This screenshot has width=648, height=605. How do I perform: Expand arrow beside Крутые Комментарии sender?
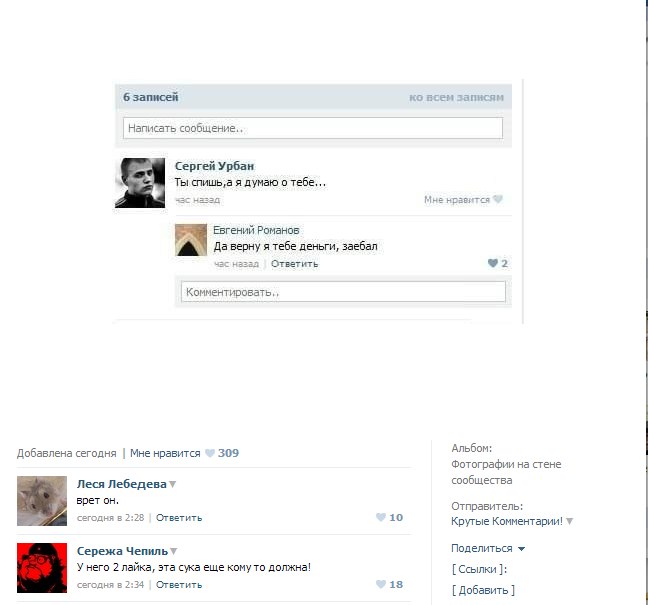[x=570, y=521]
